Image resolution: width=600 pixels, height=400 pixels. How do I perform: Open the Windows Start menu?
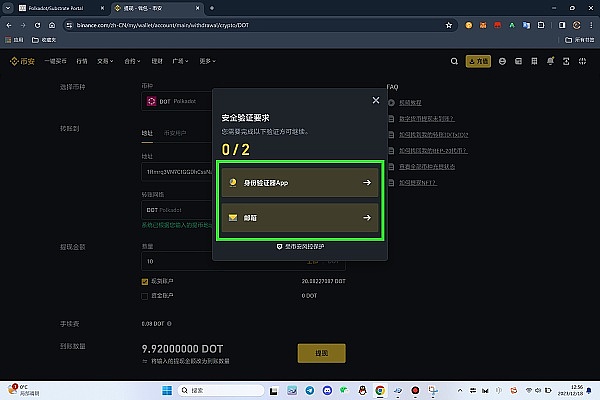pyautogui.click(x=167, y=390)
